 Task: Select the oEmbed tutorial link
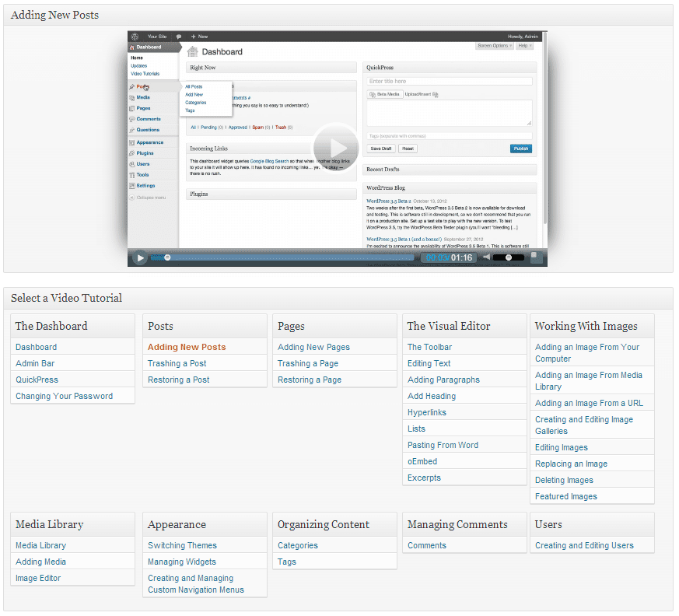coord(422,462)
